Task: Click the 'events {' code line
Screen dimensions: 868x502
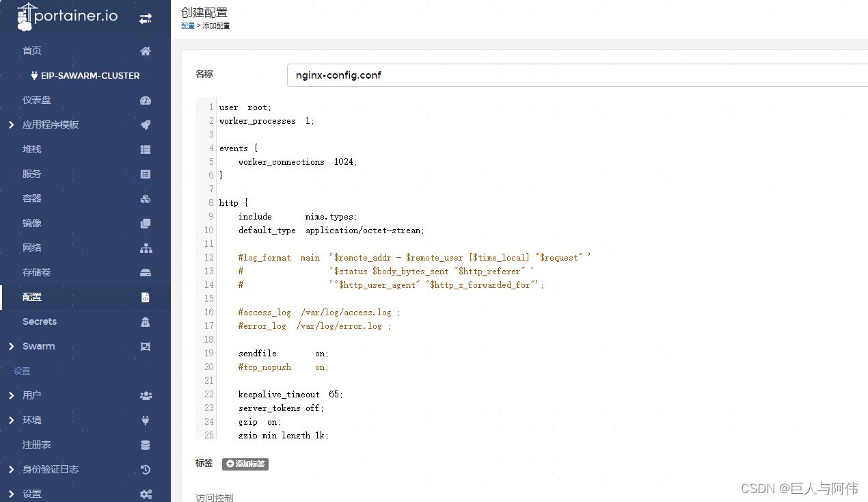Action: click(x=239, y=148)
